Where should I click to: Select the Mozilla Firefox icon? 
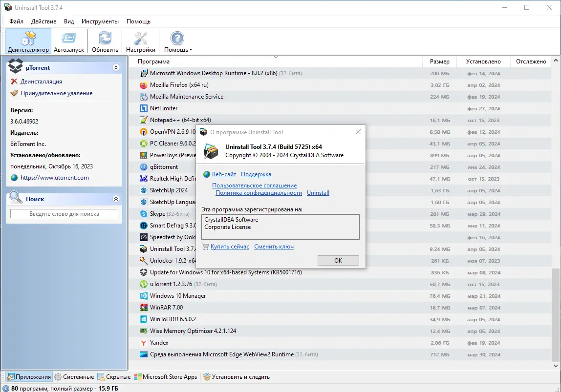[x=144, y=85]
